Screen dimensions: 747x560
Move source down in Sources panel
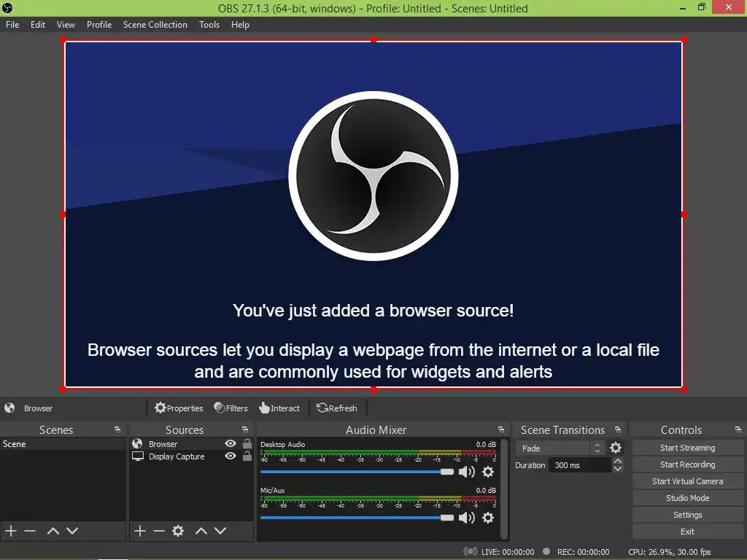[220, 531]
